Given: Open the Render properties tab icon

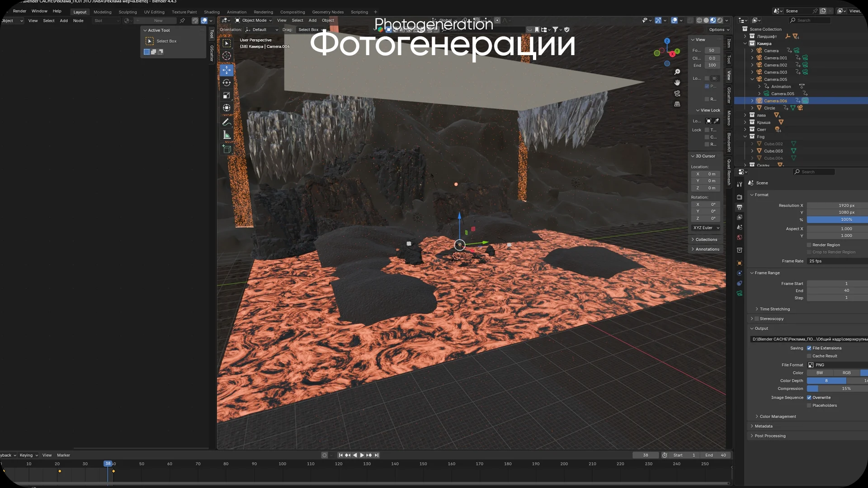Looking at the screenshot, I should point(740,197).
